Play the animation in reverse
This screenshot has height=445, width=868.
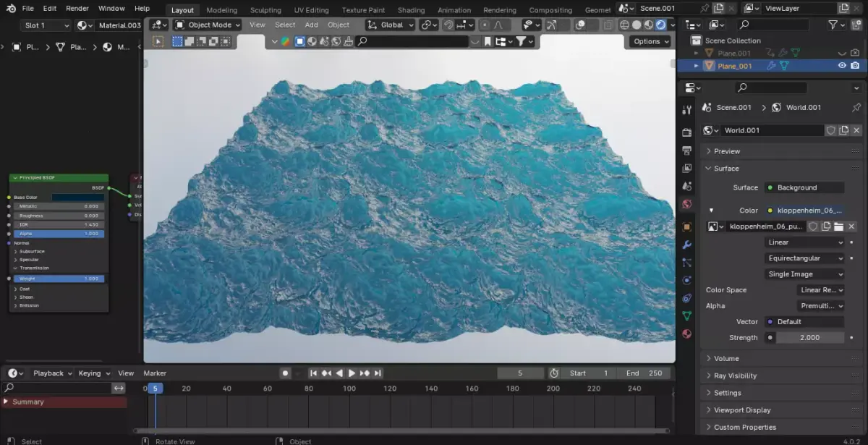pyautogui.click(x=339, y=373)
